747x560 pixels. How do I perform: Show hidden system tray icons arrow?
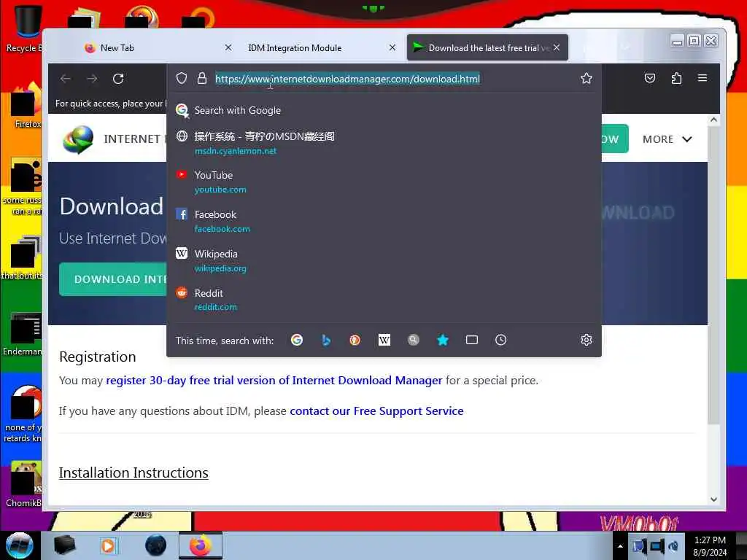coord(620,546)
